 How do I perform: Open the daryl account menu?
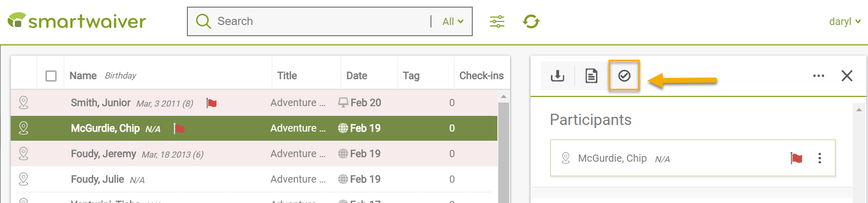(845, 21)
